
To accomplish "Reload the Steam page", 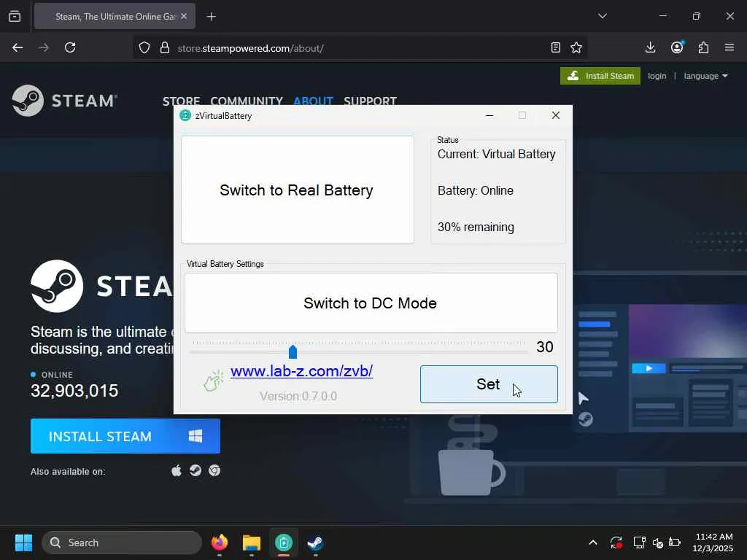I will (x=70, y=47).
